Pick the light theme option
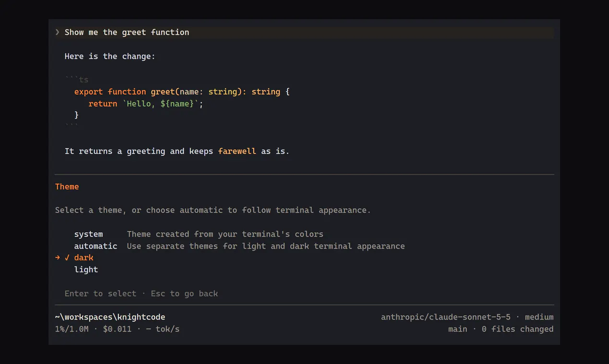This screenshot has width=609, height=364. [86, 270]
